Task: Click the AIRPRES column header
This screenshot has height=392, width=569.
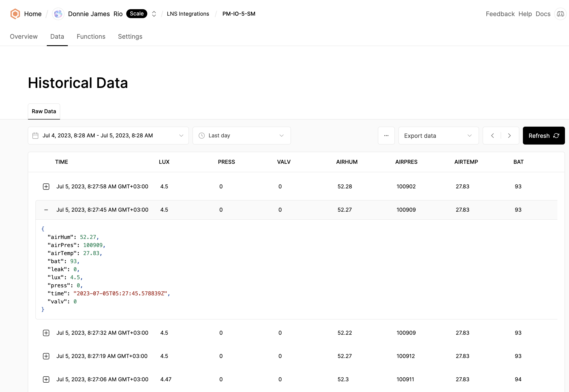Action: 406,162
